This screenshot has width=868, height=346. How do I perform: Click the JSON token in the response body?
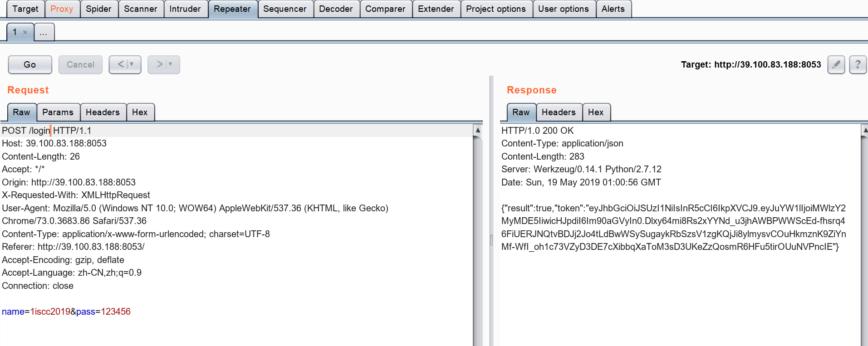(x=674, y=227)
